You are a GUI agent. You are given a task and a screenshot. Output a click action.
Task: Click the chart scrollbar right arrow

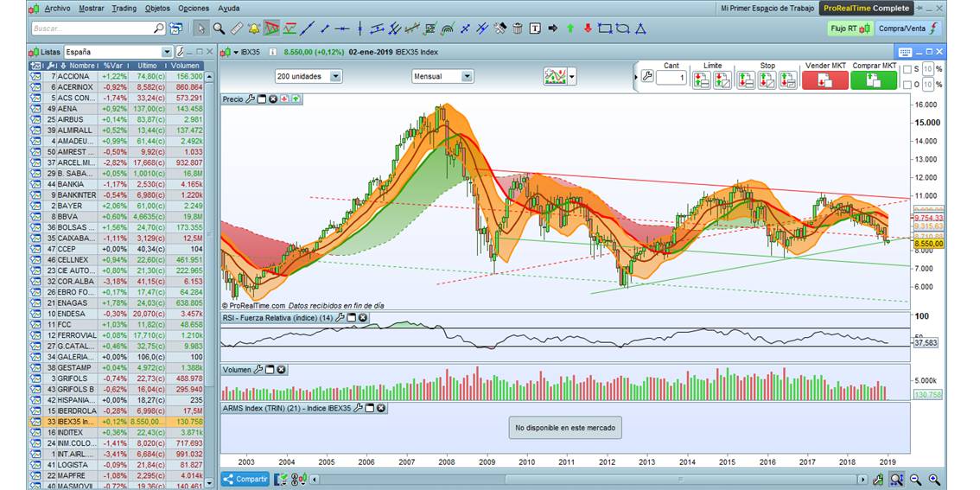tap(862, 480)
